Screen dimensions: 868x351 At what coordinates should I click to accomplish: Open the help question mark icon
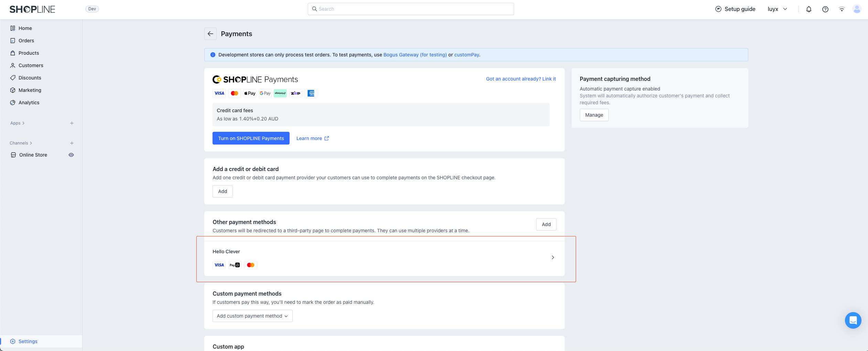825,9
